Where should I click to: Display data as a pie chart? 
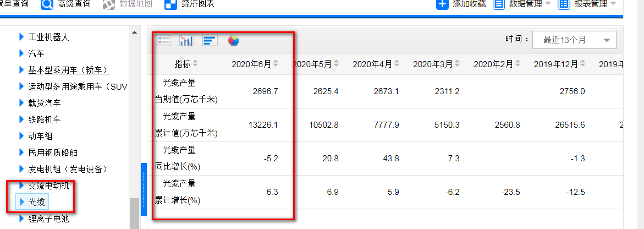click(233, 41)
